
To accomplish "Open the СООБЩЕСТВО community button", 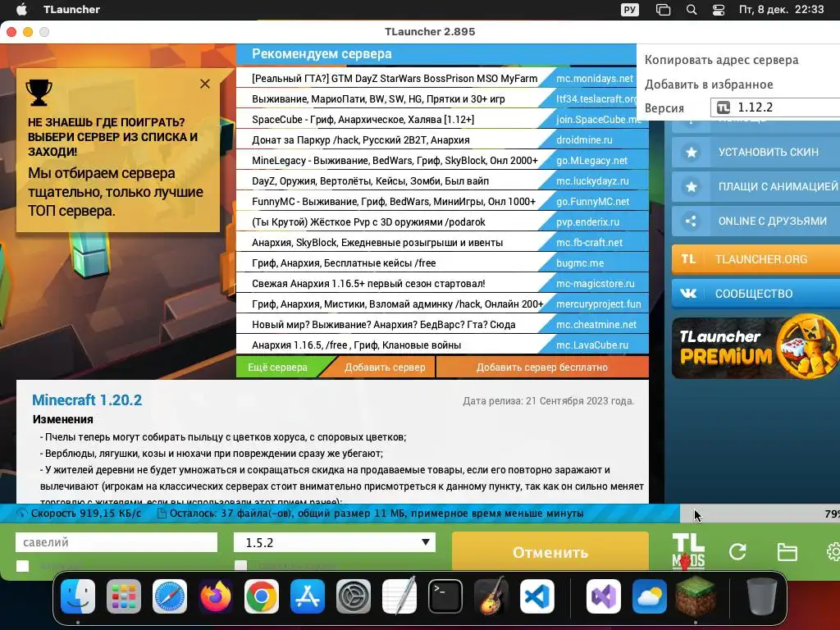I will click(x=756, y=294).
